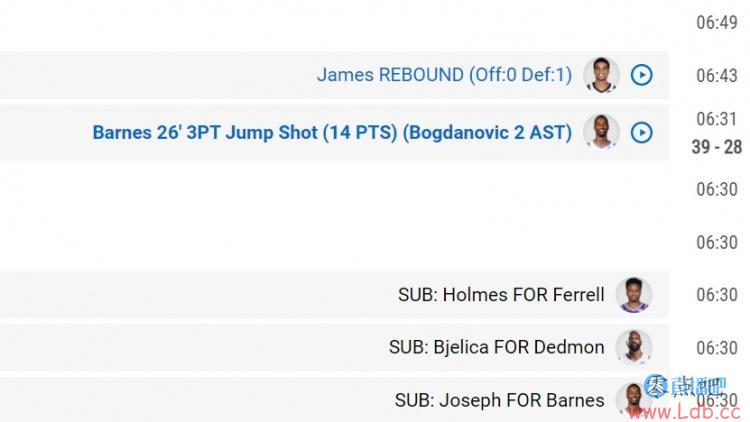This screenshot has width=750, height=422.
Task: Select the avatar in Holmes FOR Ferrell row
Action: click(634, 295)
